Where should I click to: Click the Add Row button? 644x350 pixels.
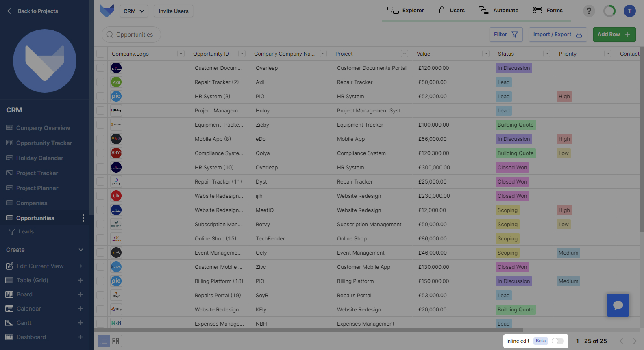614,35
